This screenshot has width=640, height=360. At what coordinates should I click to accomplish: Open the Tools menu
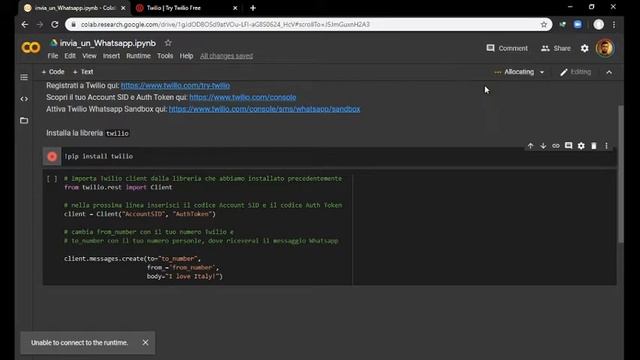[x=165, y=56]
